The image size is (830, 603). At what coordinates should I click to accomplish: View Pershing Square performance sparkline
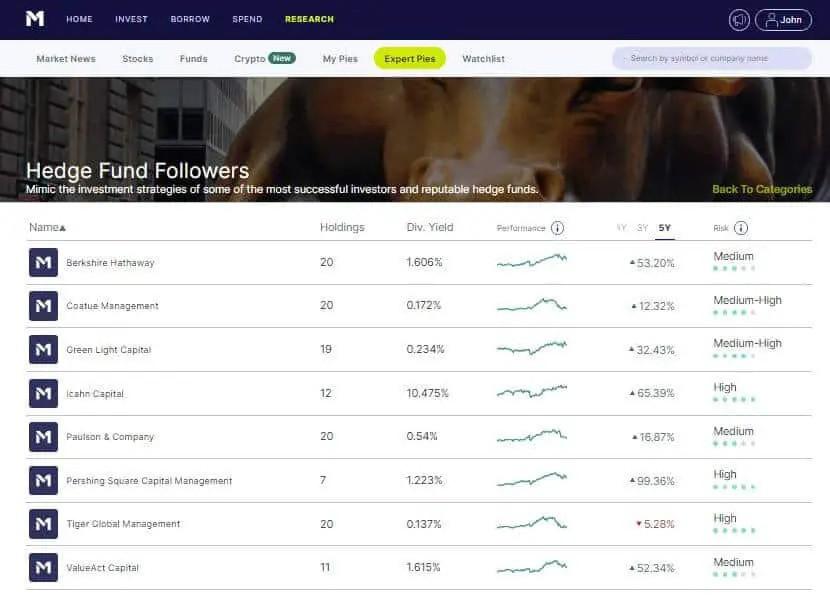pyautogui.click(x=532, y=479)
